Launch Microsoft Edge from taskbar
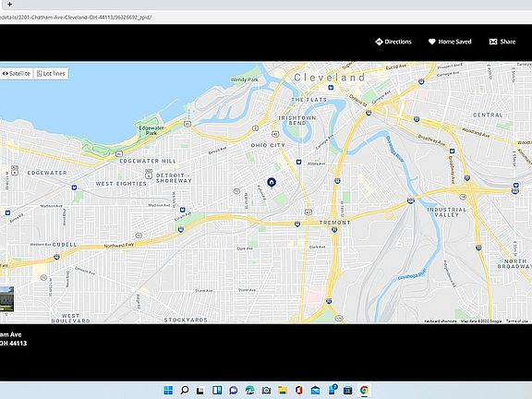The image size is (532, 399). [x=250, y=390]
